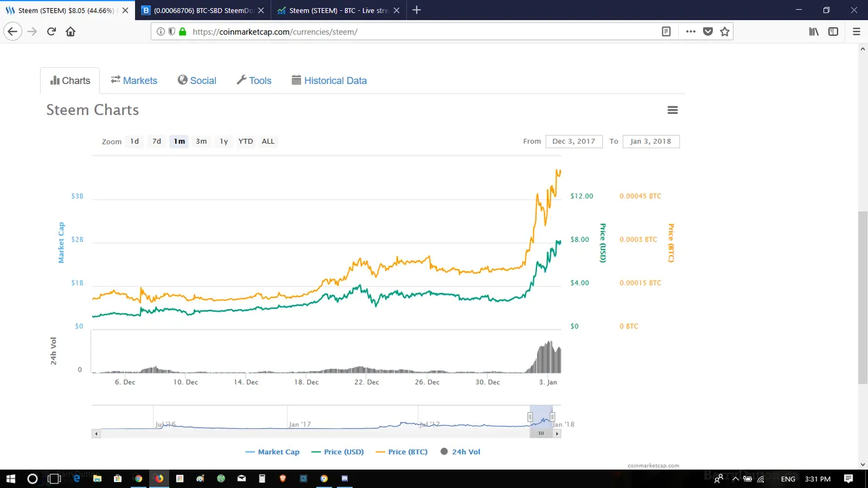Viewport: 868px width, 488px height.
Task: Toggle the 24h Vol series in legend
Action: point(460,451)
